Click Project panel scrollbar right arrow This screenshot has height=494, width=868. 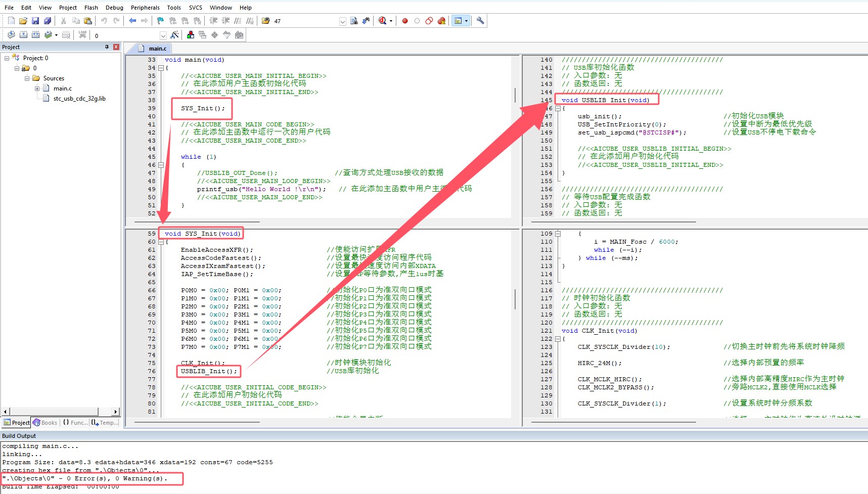pos(116,412)
